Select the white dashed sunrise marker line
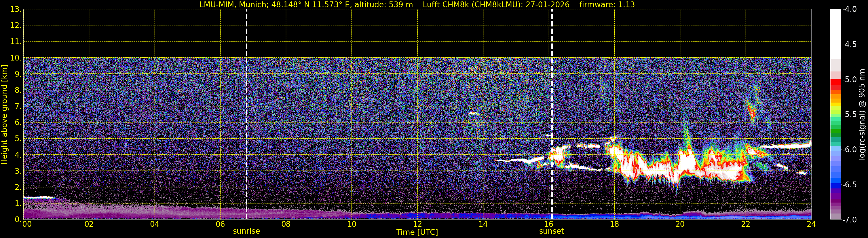The image size is (868, 238). [x=247, y=114]
